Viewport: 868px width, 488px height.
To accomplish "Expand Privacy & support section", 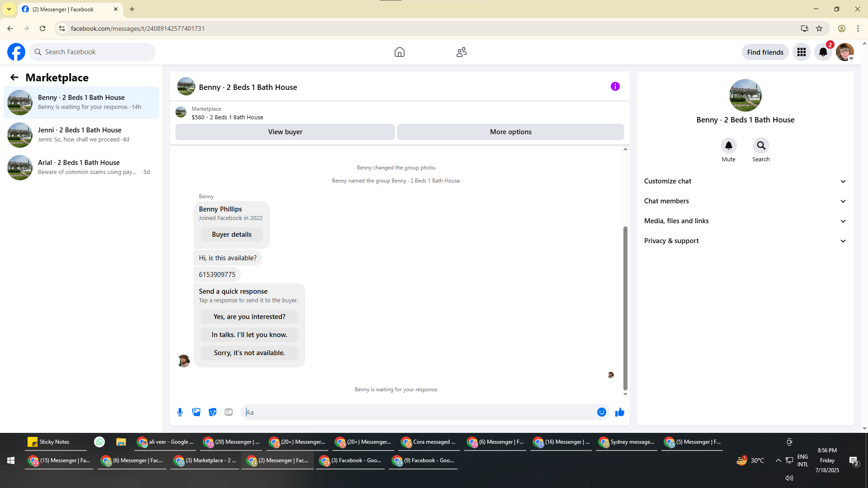I will pyautogui.click(x=745, y=241).
